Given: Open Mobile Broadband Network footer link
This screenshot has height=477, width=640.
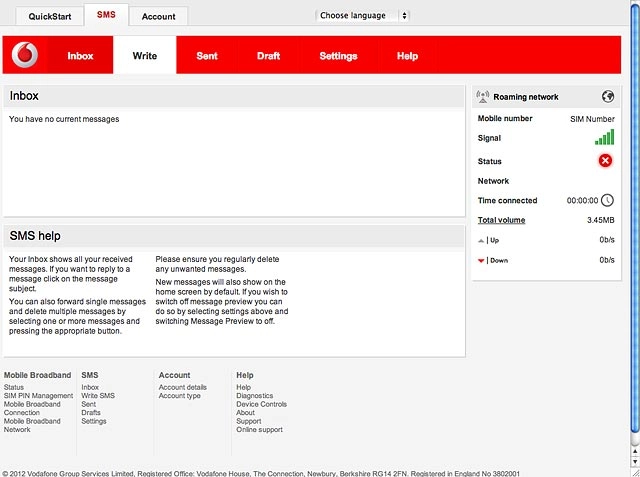Looking at the screenshot, I should tap(32, 425).
